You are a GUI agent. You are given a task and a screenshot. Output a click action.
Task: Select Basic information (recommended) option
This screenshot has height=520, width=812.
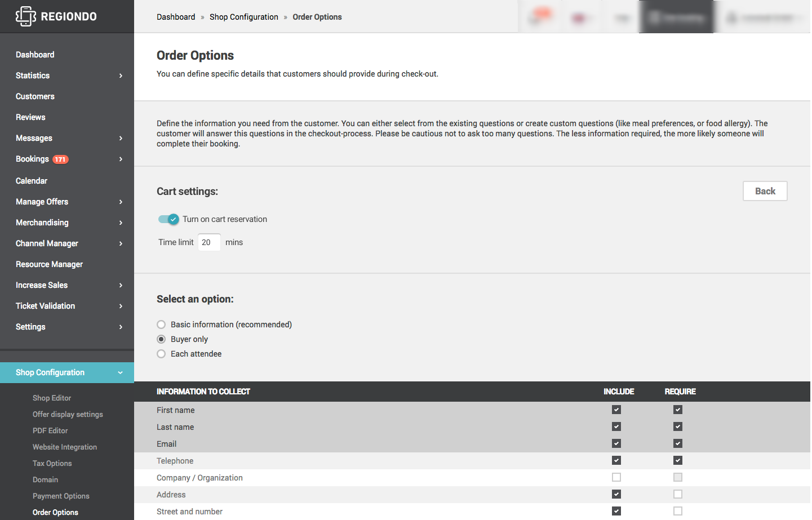[161, 325]
